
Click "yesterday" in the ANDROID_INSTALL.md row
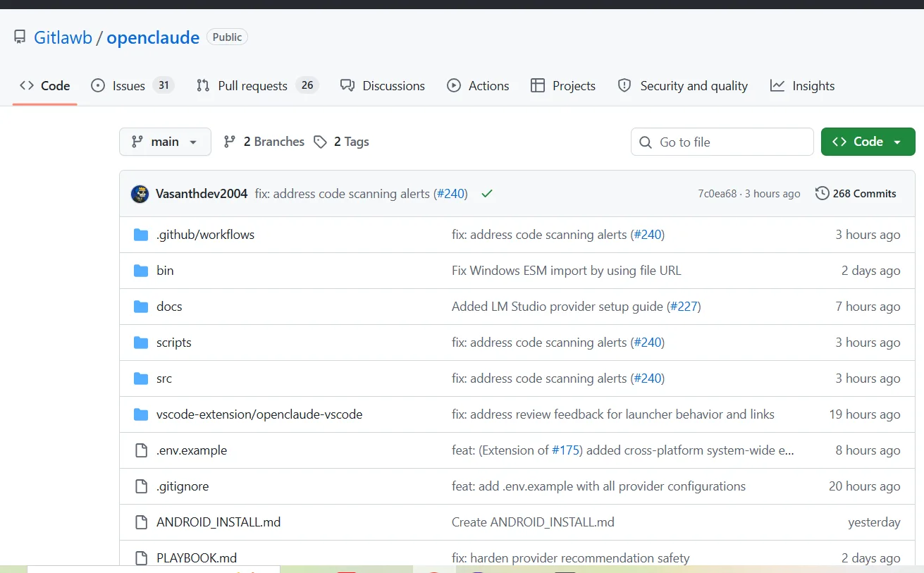tap(874, 522)
